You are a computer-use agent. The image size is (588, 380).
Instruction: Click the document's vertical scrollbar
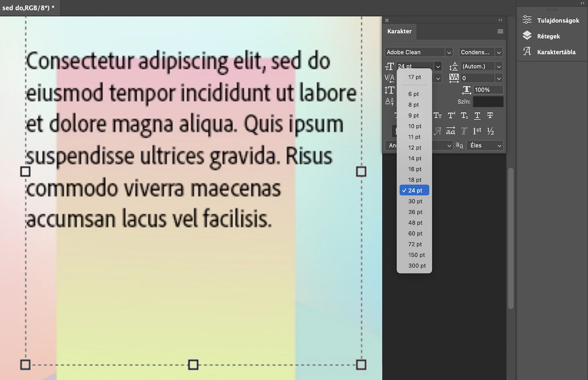click(510, 237)
